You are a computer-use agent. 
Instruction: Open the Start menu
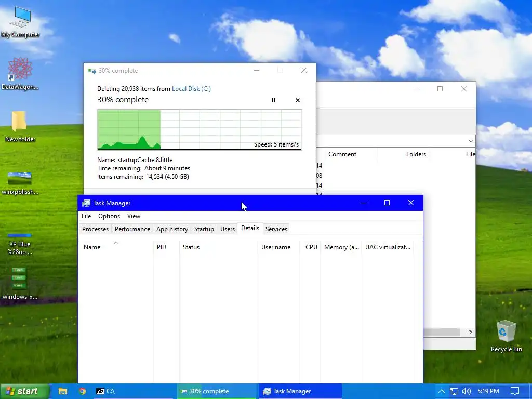coord(24,391)
